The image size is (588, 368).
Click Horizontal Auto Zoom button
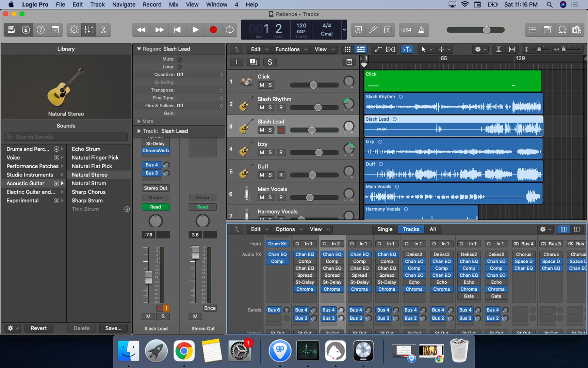[x=512, y=49]
